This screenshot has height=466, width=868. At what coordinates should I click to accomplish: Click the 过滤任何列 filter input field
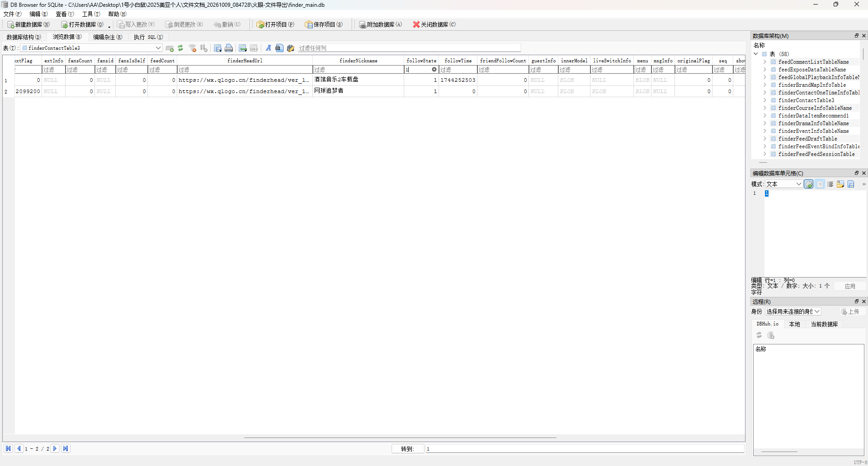point(409,48)
